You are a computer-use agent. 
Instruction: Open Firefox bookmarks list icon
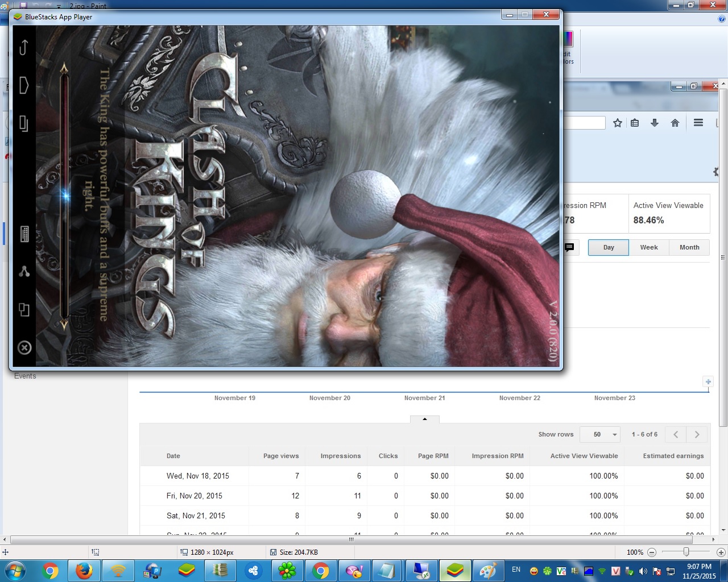tap(635, 123)
